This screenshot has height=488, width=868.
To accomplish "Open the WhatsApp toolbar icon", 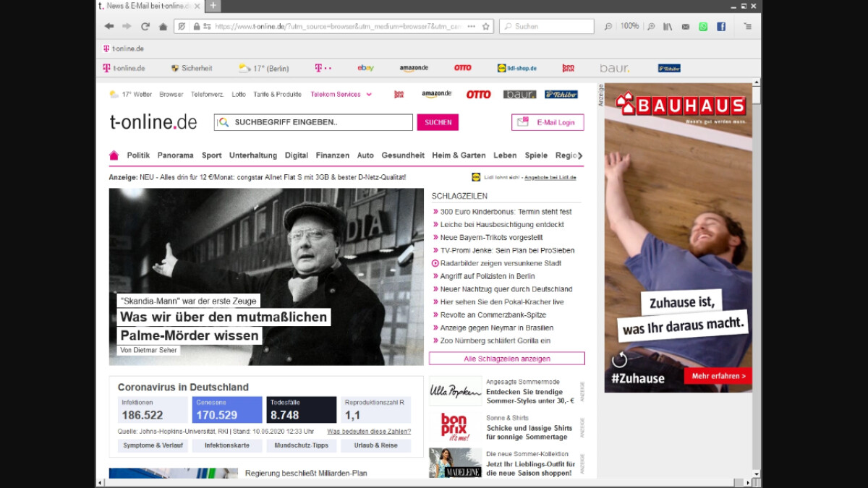I will pyautogui.click(x=703, y=27).
